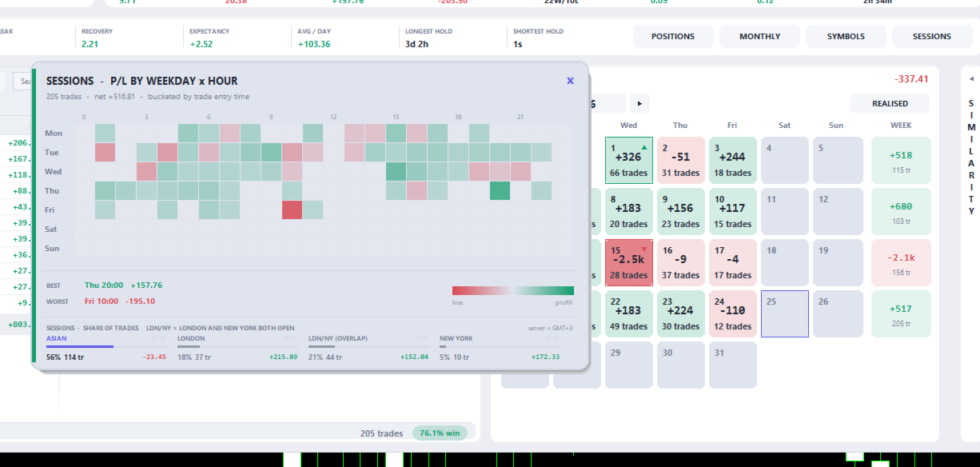
Task: Select the dark red Fri 10:00 heatmap cell
Action: (292, 210)
